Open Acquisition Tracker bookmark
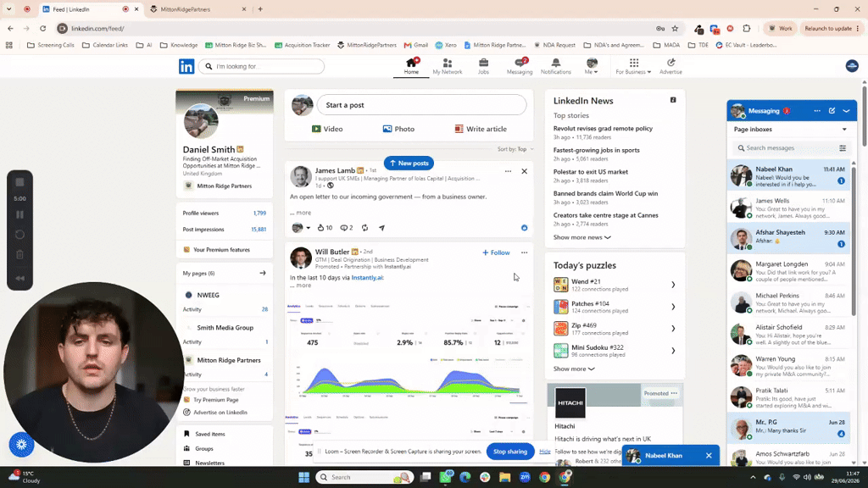868x488 pixels. 303,46
